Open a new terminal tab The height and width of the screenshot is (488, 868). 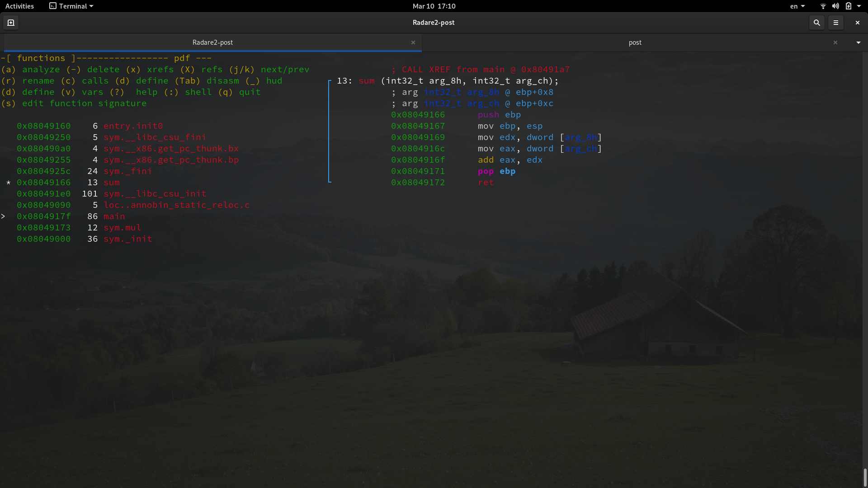[x=10, y=23]
